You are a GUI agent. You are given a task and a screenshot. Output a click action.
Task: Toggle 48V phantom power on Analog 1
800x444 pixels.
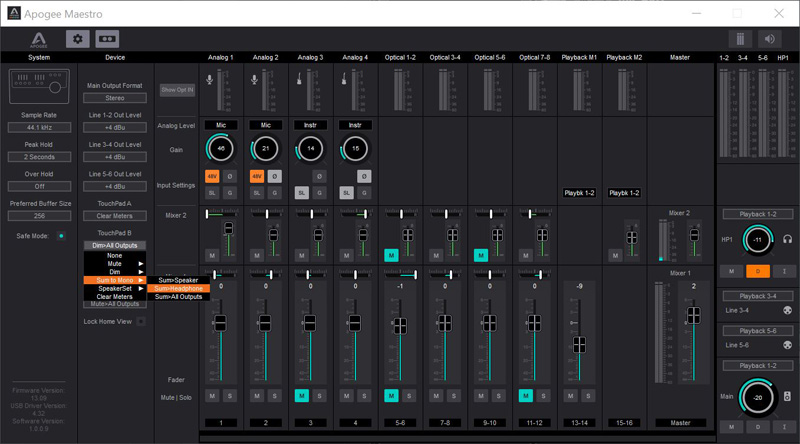click(212, 176)
